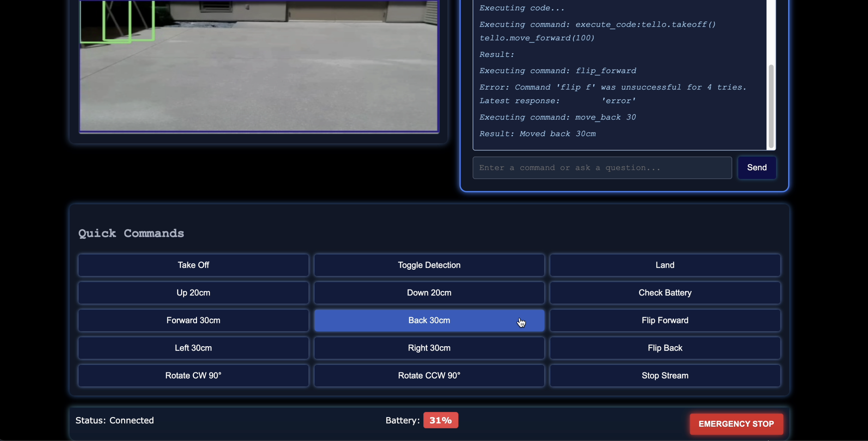Click the Take Off quick command
This screenshot has height=441, width=868.
coord(193,265)
